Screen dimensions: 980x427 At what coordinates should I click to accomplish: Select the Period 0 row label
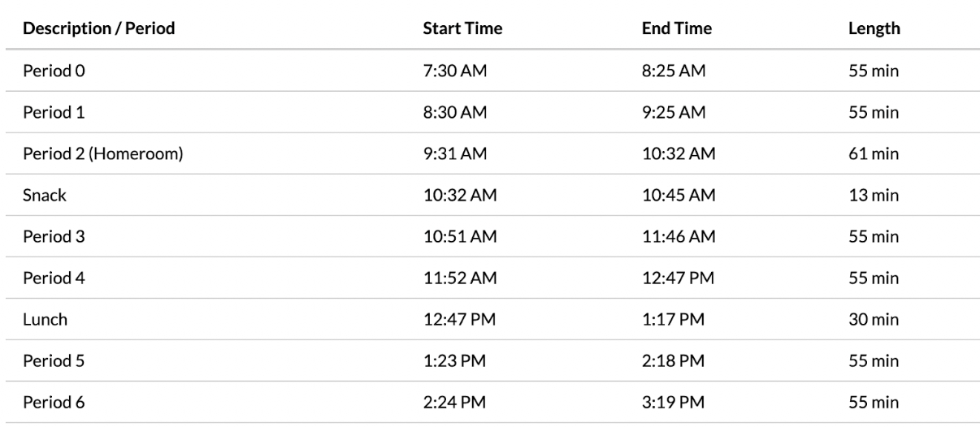(54, 71)
